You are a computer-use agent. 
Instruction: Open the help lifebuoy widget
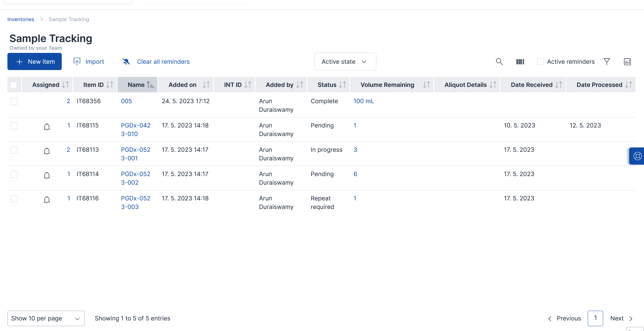point(637,156)
